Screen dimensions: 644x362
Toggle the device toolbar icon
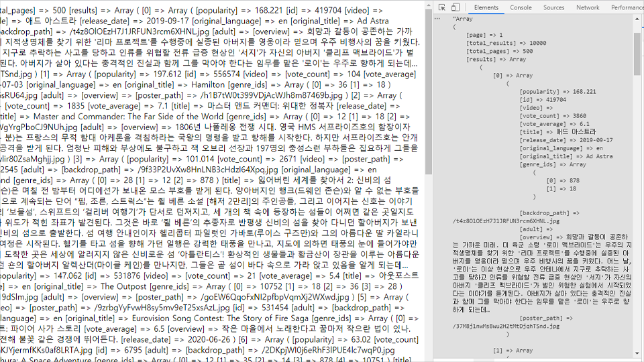[455, 7]
